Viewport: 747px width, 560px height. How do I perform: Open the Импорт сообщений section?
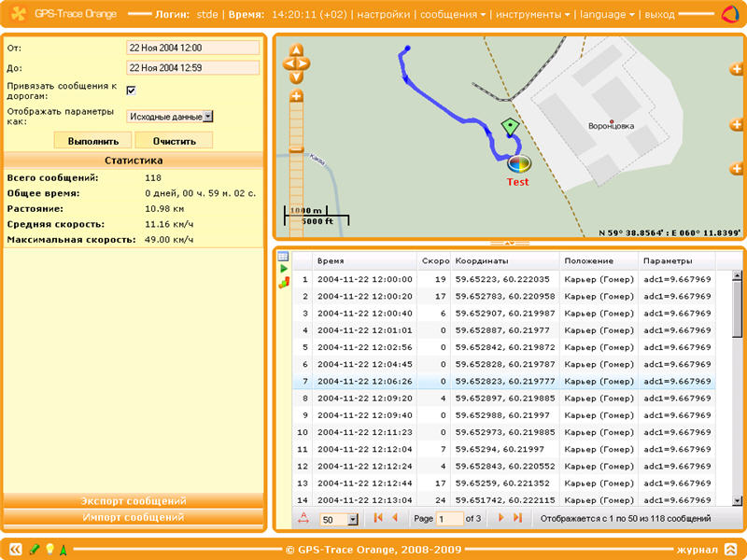134,517
